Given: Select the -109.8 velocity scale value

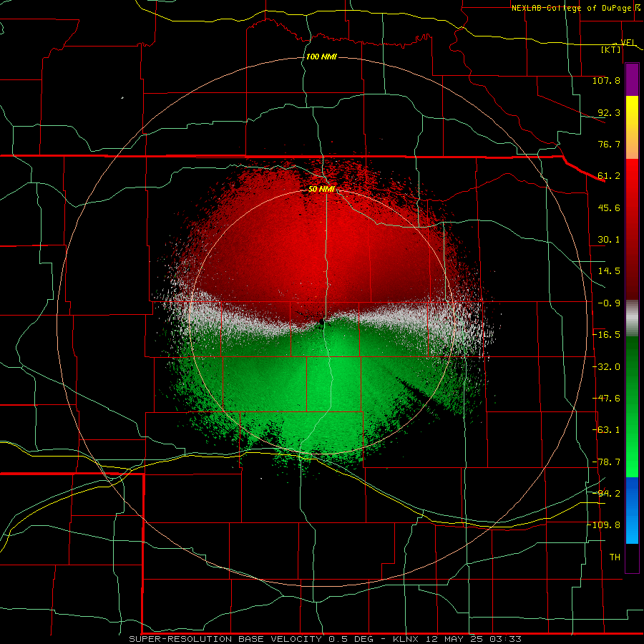Looking at the screenshot, I should pyautogui.click(x=604, y=525).
